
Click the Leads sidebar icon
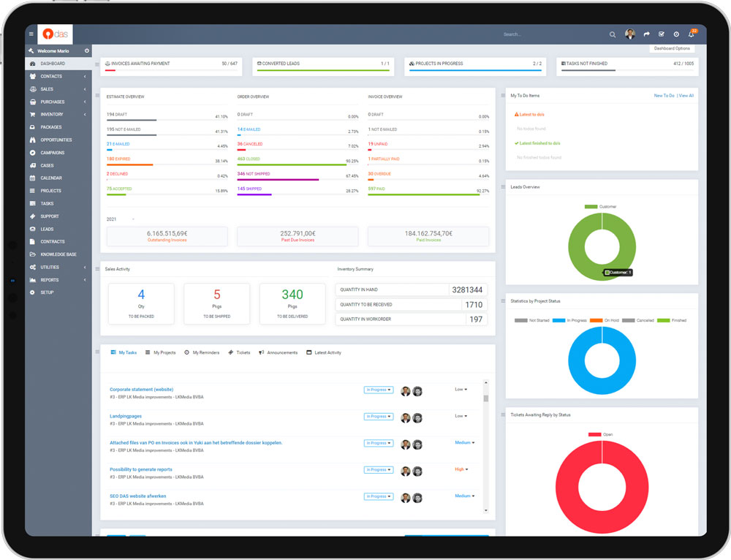coord(32,229)
